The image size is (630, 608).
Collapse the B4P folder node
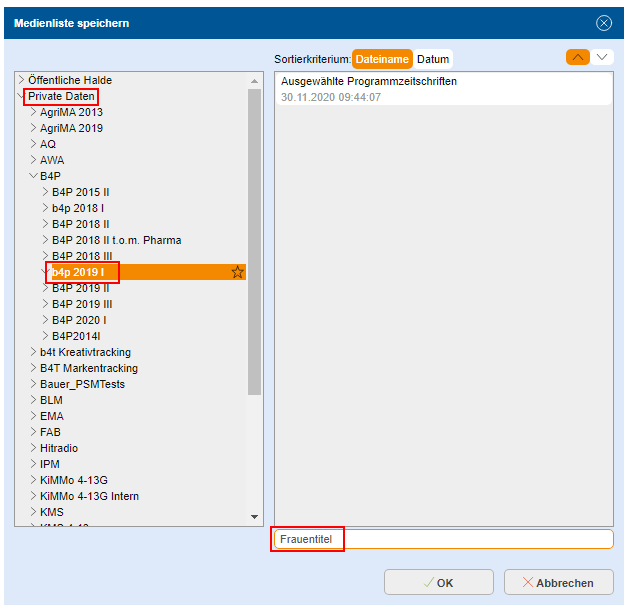coord(33,176)
